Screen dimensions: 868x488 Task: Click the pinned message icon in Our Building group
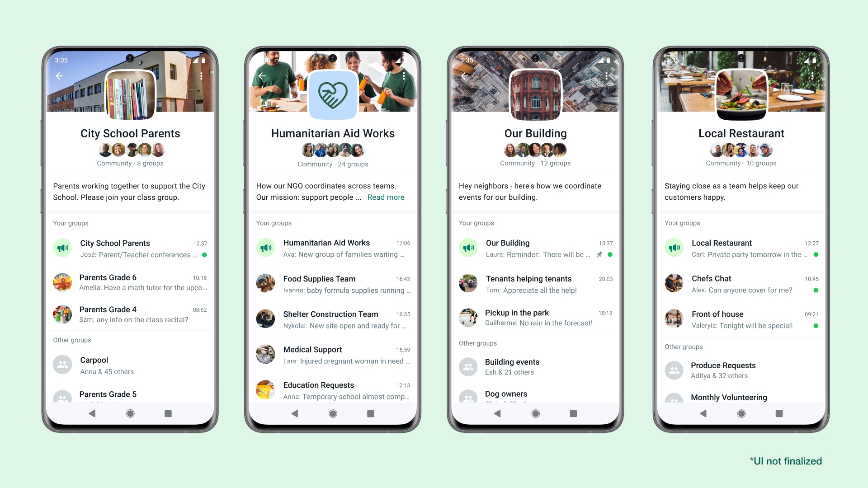point(599,254)
